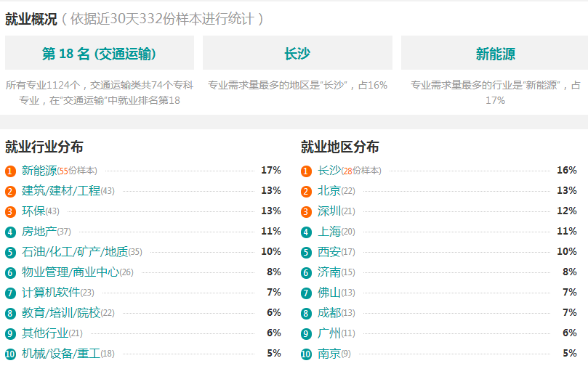This screenshot has height=366, width=588.
Task: Click the 就业概况 section heading
Action: (31, 19)
